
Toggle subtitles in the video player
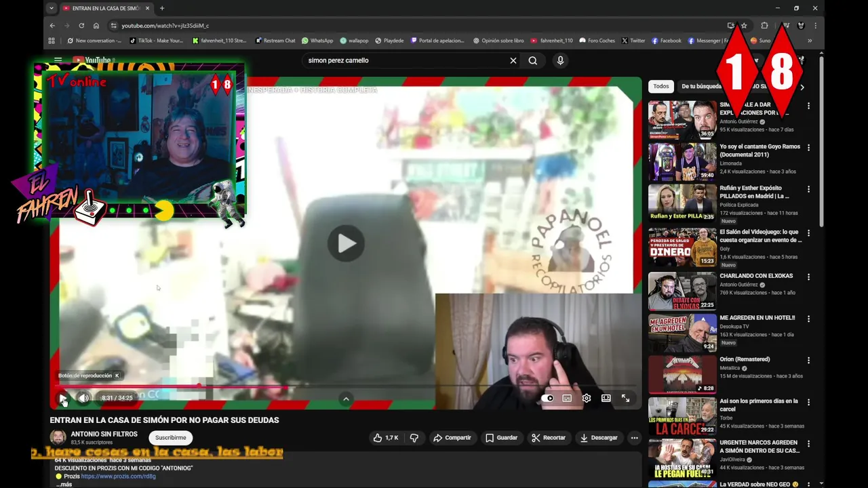click(x=567, y=398)
